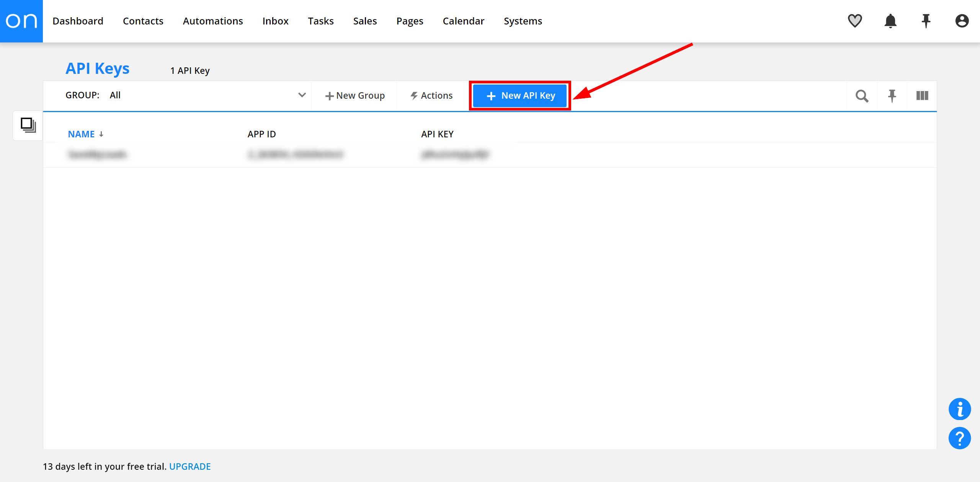Open notifications bell icon
Image resolution: width=980 pixels, height=482 pixels.
point(890,21)
